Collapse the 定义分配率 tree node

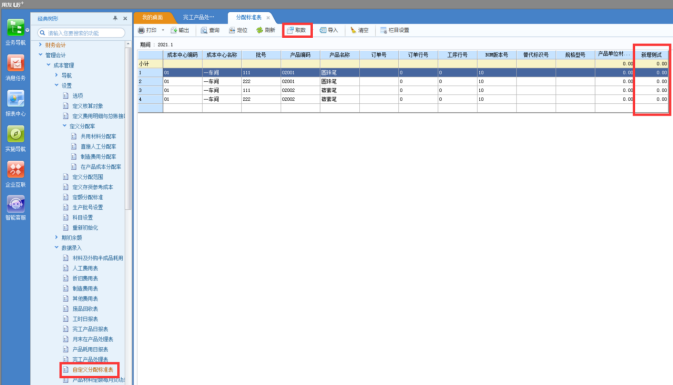[64, 126]
